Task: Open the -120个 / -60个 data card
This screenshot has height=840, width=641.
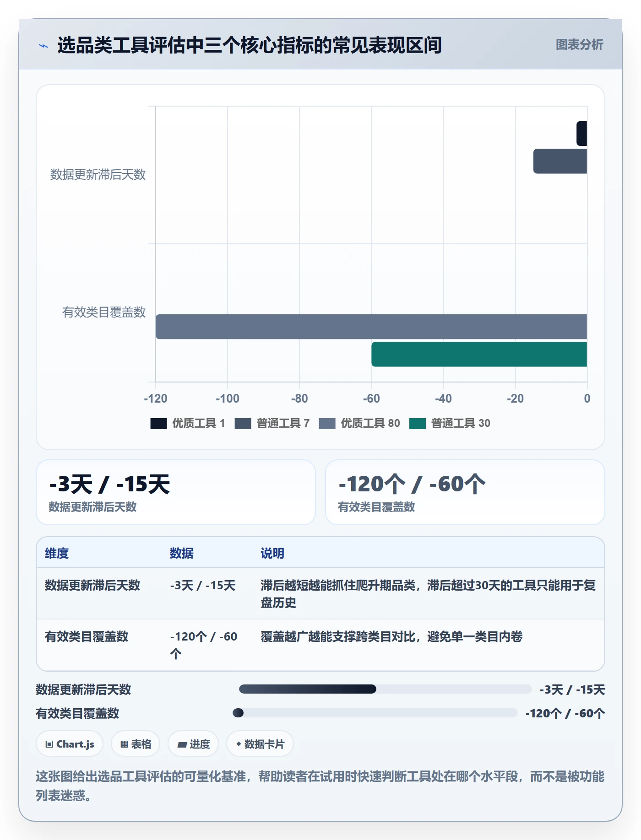Action: point(465,492)
